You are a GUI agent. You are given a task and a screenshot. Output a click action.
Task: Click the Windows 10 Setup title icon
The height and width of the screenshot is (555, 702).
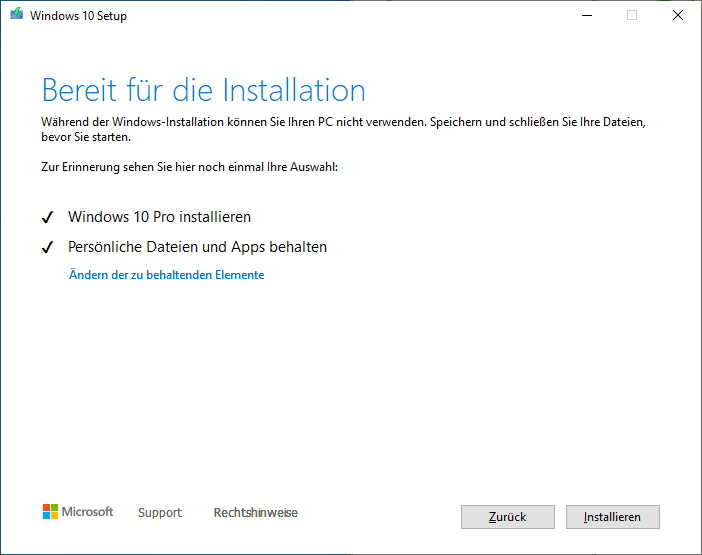[x=17, y=14]
